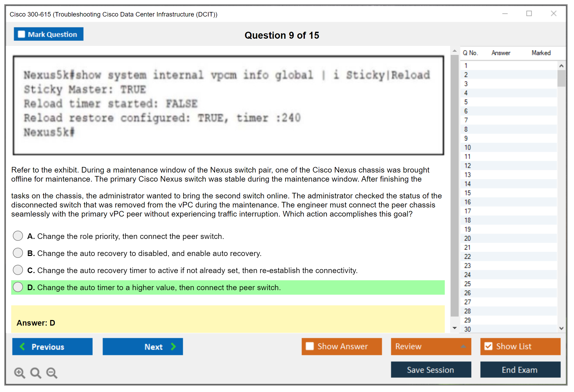This screenshot has width=574, height=392.
Task: Select answer option A radio button
Action: point(18,236)
